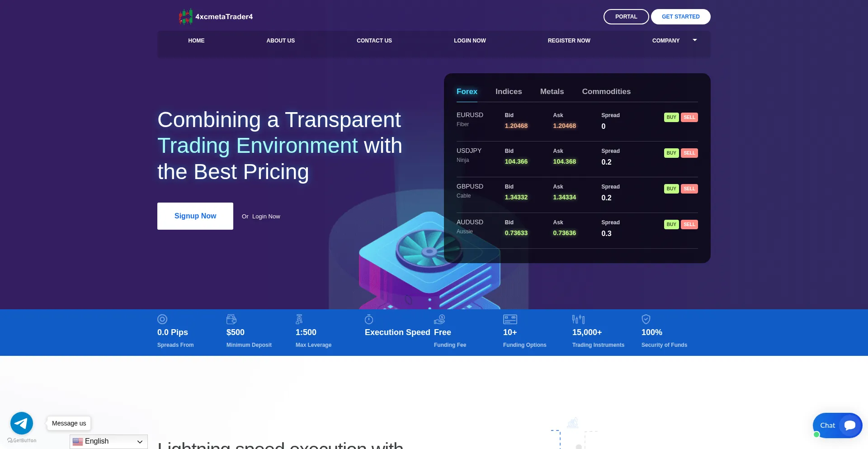Click the Trading Instruments chart icon

578,319
